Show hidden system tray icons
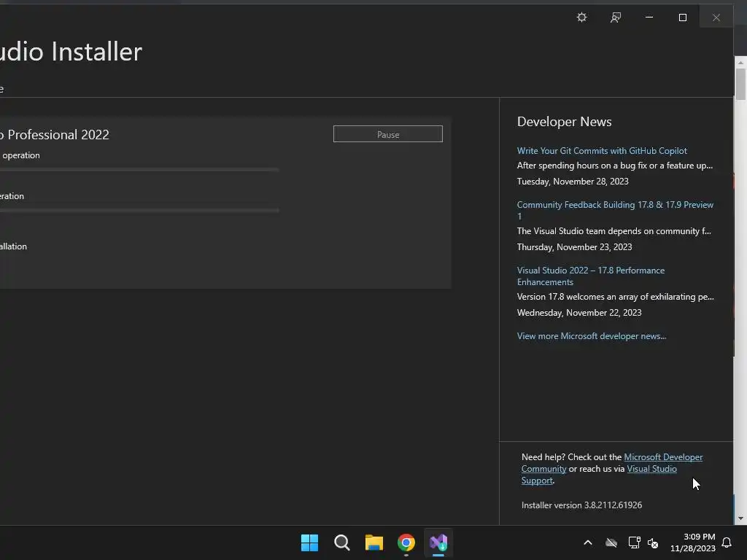747x560 pixels. tap(588, 542)
